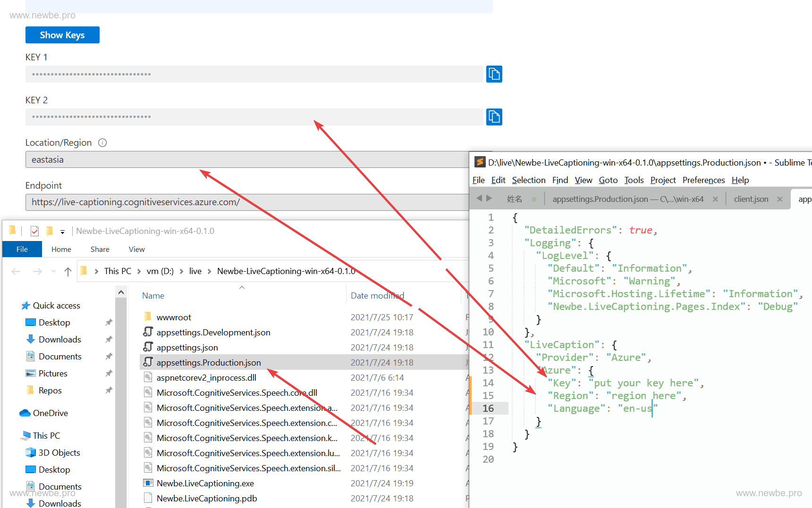The height and width of the screenshot is (508, 812).
Task: Select the appsettings.Production.json file icon
Action: 148,362
